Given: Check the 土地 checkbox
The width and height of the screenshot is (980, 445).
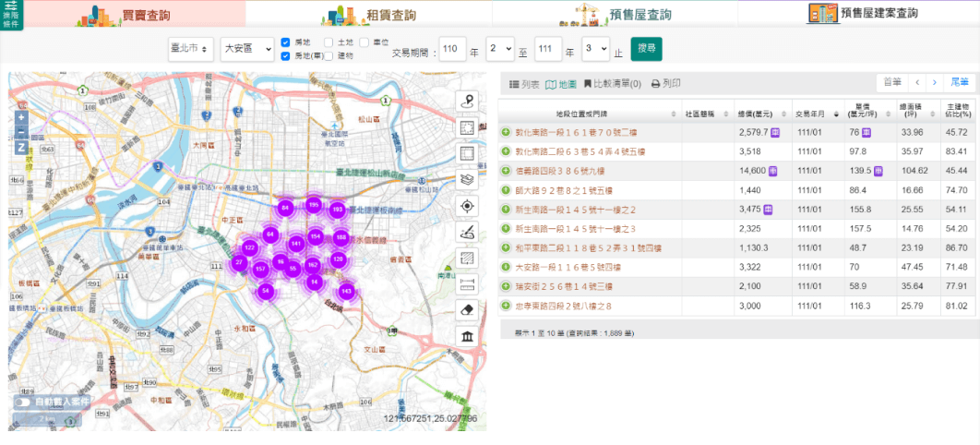Looking at the screenshot, I should tap(329, 42).
